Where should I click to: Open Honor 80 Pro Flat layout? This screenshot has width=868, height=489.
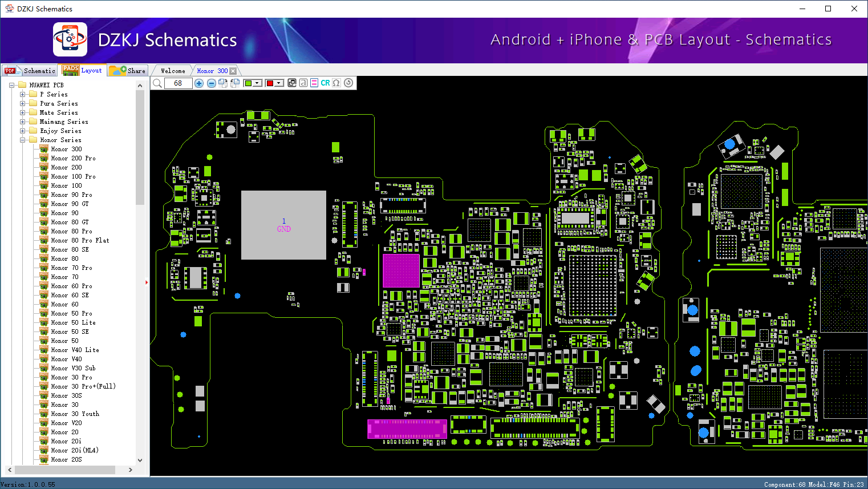(x=80, y=240)
